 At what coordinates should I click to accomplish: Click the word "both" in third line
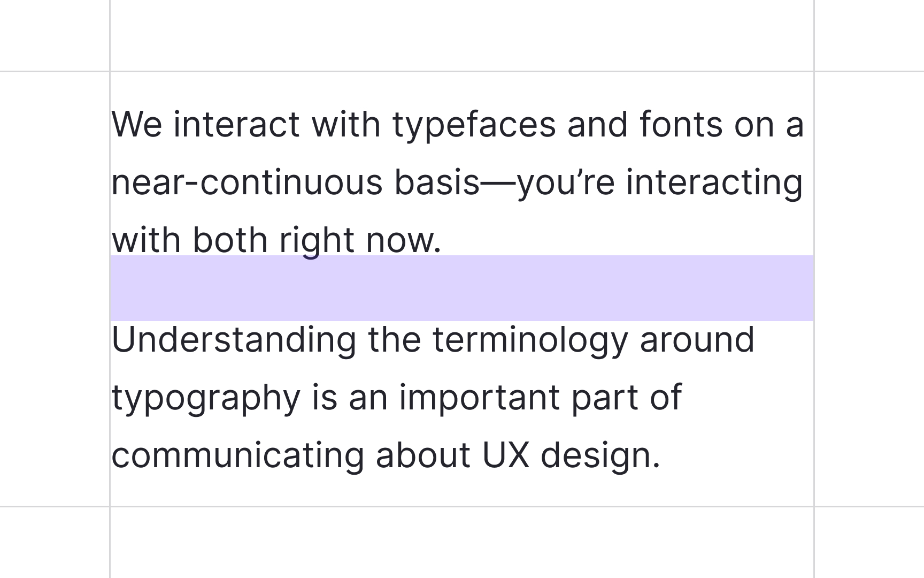(x=230, y=239)
